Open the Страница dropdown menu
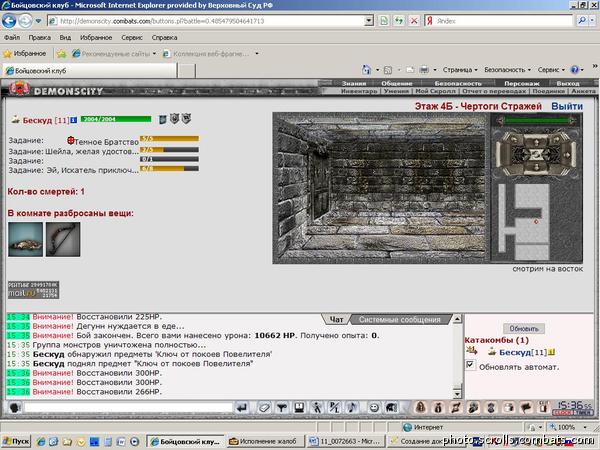 click(460, 70)
